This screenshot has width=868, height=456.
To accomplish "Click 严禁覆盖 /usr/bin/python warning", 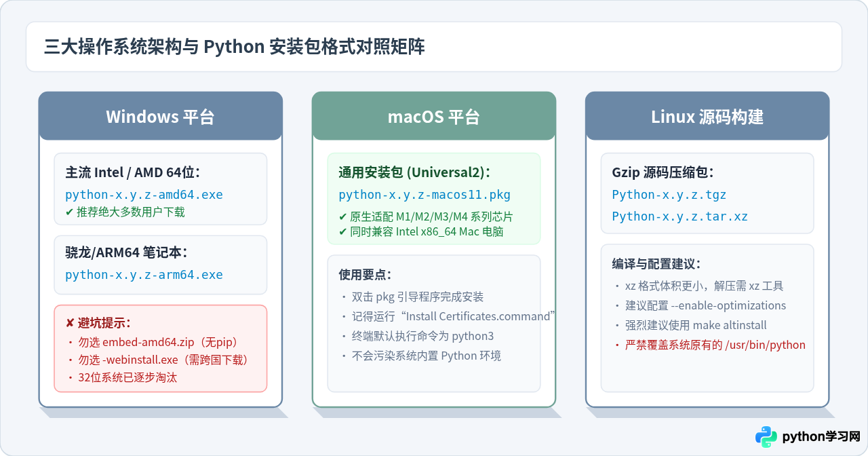I will pos(710,345).
